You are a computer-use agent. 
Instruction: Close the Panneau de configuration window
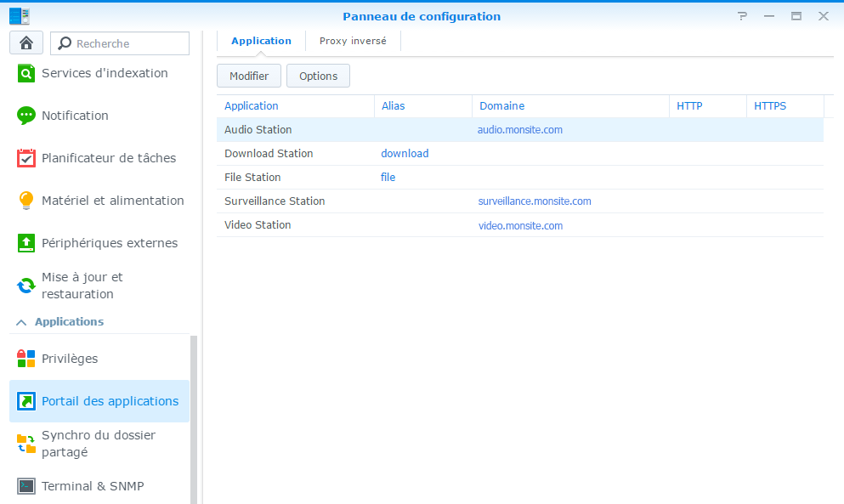(824, 16)
